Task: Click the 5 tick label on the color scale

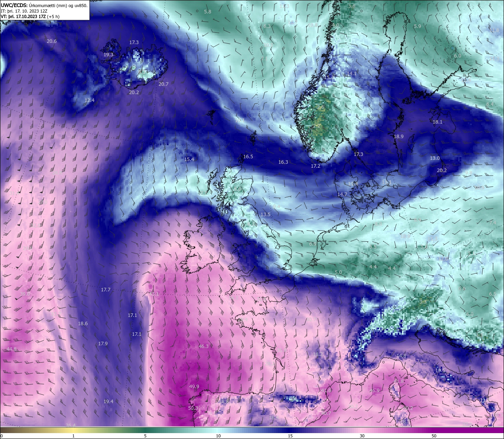Action: coord(145,436)
